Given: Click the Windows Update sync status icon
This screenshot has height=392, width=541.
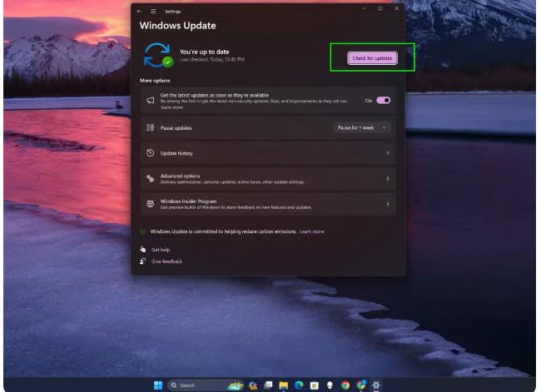Looking at the screenshot, I should (x=158, y=55).
